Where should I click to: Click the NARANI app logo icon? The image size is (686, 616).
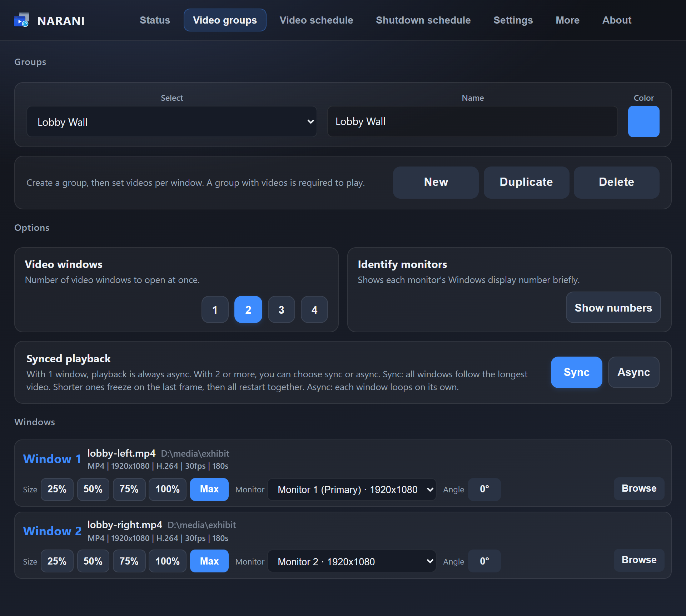point(21,20)
